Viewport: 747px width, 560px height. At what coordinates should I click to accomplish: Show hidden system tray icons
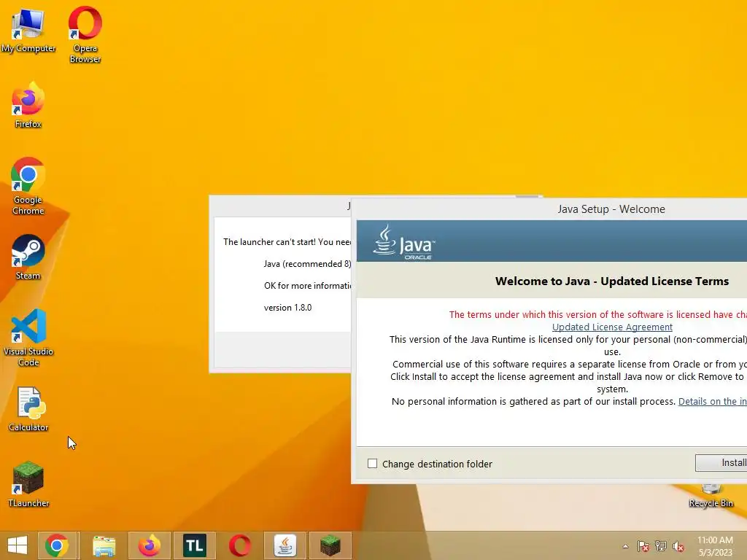(x=625, y=546)
